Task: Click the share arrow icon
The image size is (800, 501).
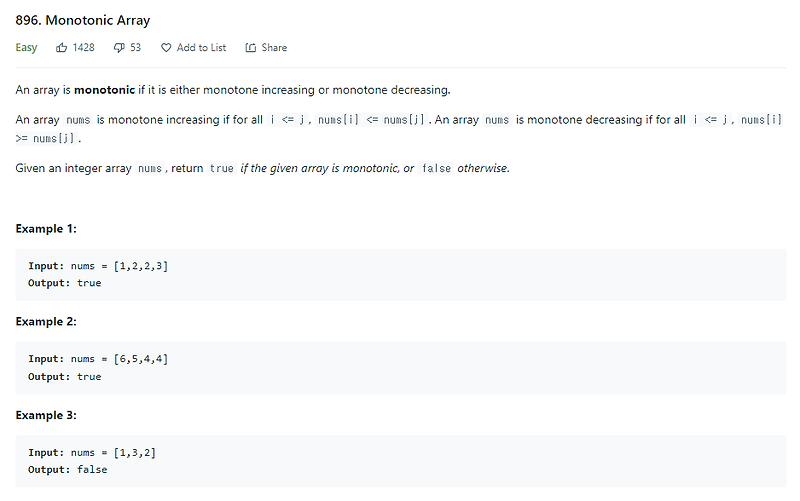Action: point(251,48)
